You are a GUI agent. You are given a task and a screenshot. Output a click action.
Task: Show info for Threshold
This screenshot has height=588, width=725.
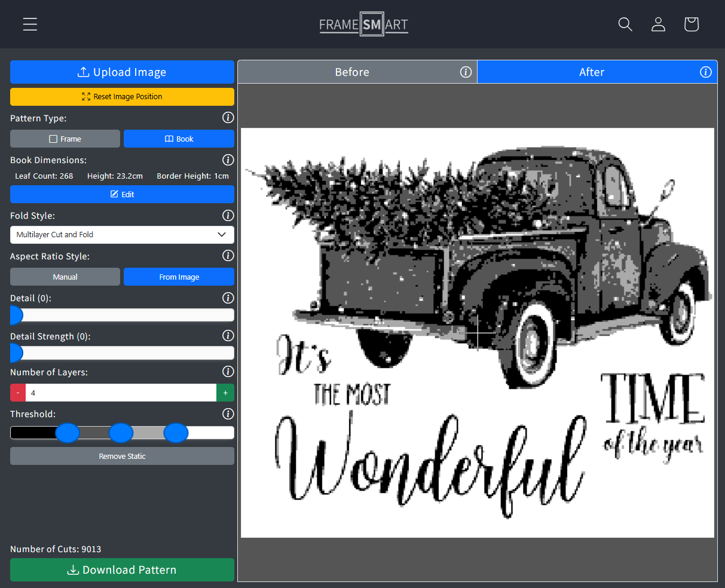click(x=228, y=414)
